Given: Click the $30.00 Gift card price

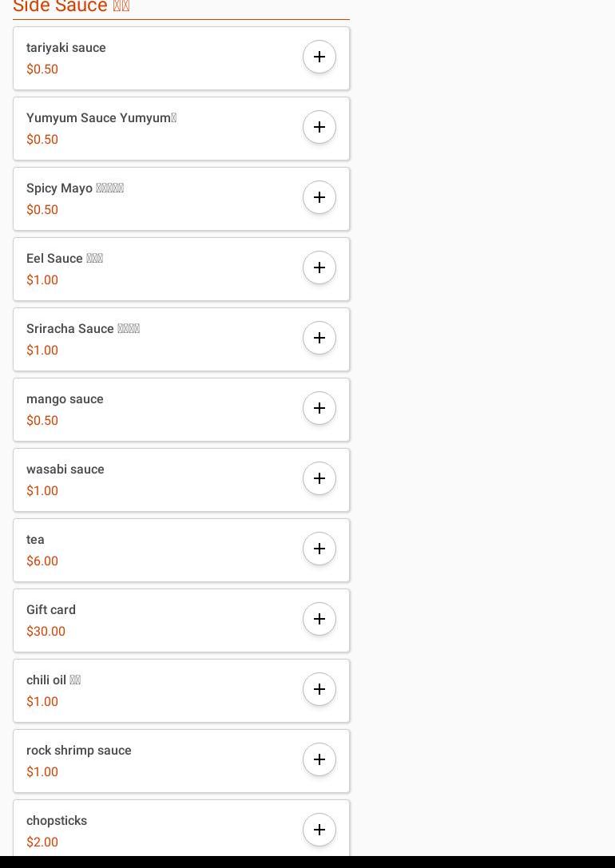Looking at the screenshot, I should [x=46, y=632].
